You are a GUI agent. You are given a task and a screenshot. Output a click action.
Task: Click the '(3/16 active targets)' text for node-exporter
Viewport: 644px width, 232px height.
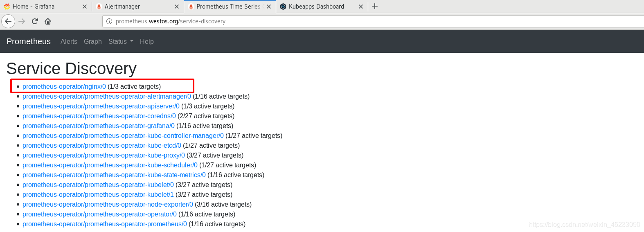[x=223, y=204]
